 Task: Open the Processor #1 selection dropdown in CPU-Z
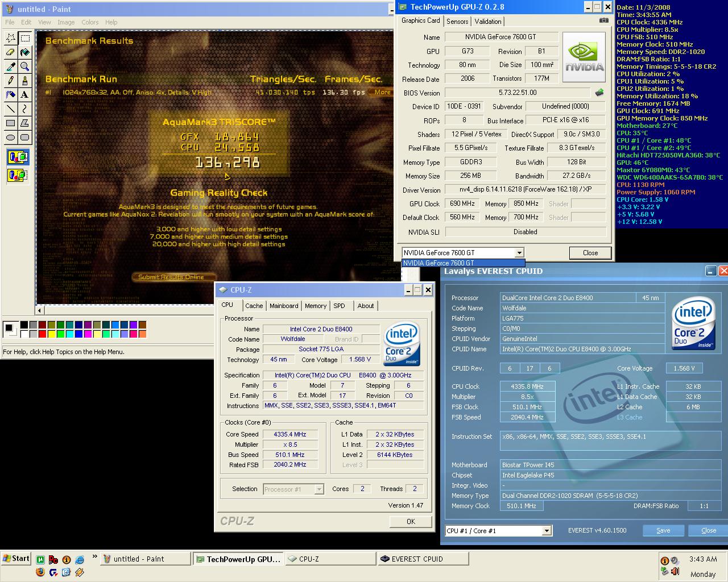point(318,489)
